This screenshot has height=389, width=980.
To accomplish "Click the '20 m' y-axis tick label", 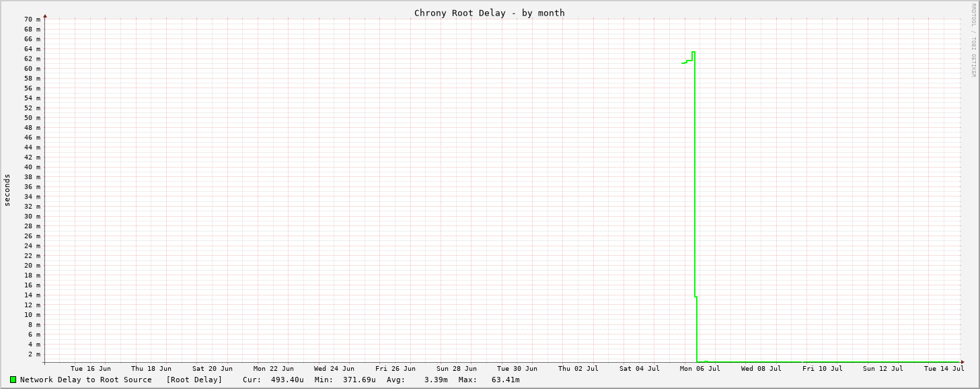I will 32,265.
